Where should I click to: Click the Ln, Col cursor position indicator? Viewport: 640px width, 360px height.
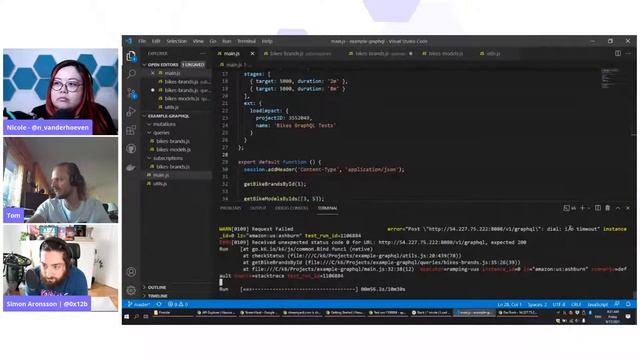[509, 304]
